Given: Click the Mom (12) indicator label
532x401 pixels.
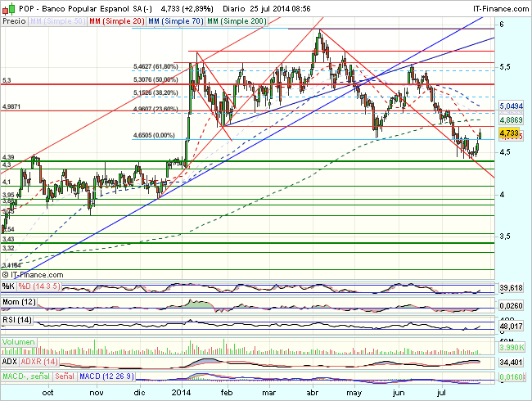Looking at the screenshot, I should point(19,302).
